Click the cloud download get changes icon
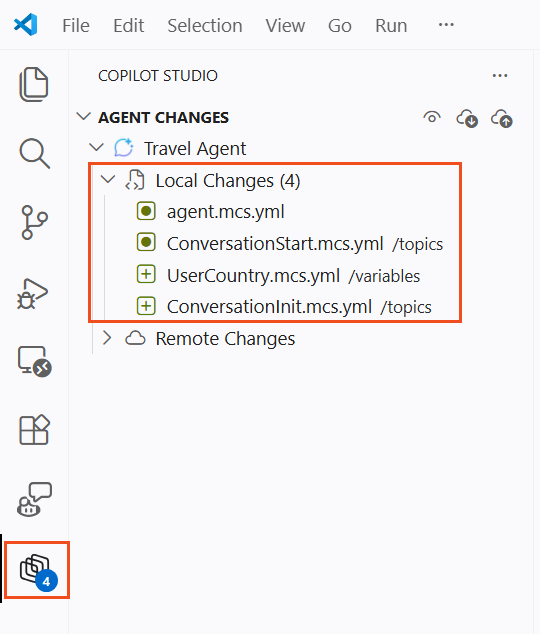The image size is (540, 634). pyautogui.click(x=467, y=119)
